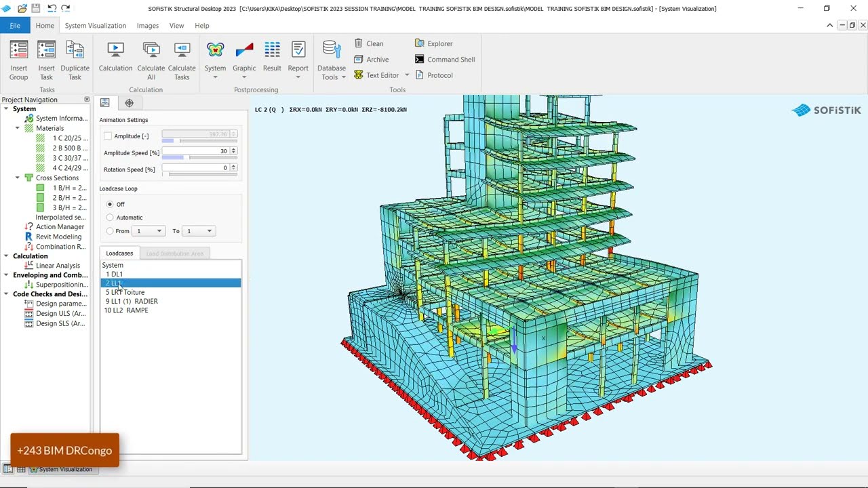Click the Rotation Speed value field

196,167
